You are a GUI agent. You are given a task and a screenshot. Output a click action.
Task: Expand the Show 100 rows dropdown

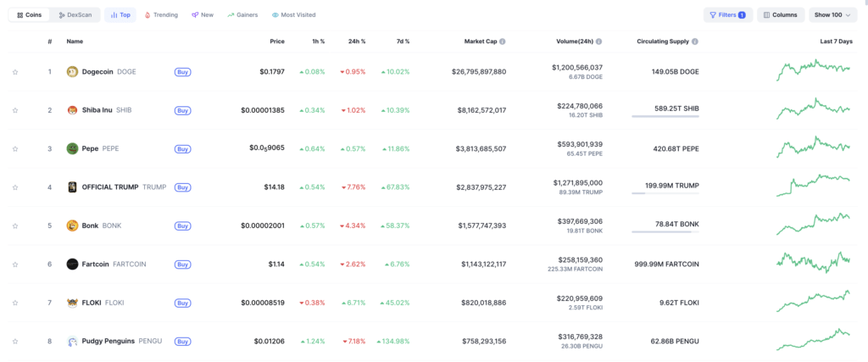point(832,15)
